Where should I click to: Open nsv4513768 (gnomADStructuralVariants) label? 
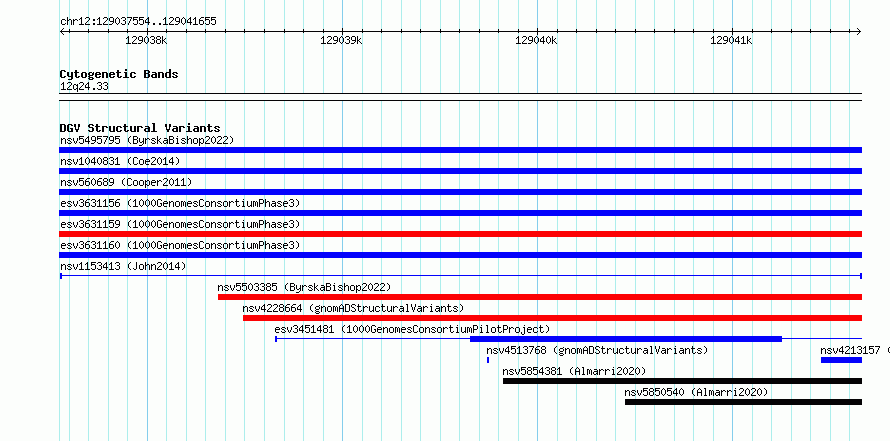(597, 350)
